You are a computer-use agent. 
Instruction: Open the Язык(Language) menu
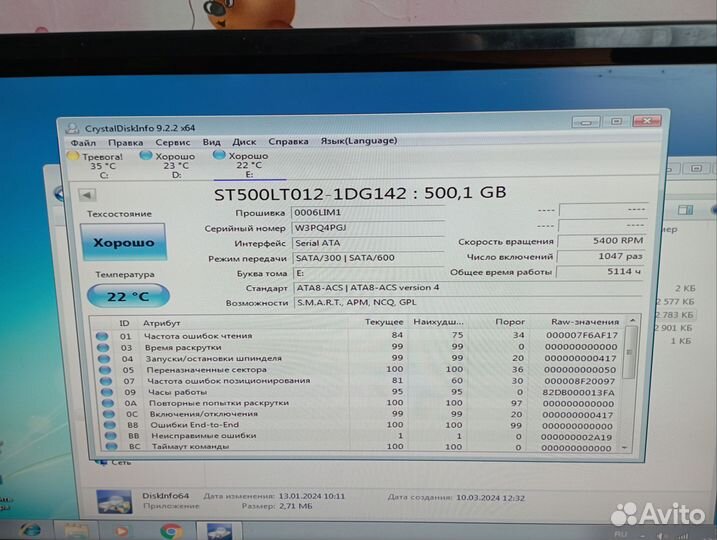[358, 141]
